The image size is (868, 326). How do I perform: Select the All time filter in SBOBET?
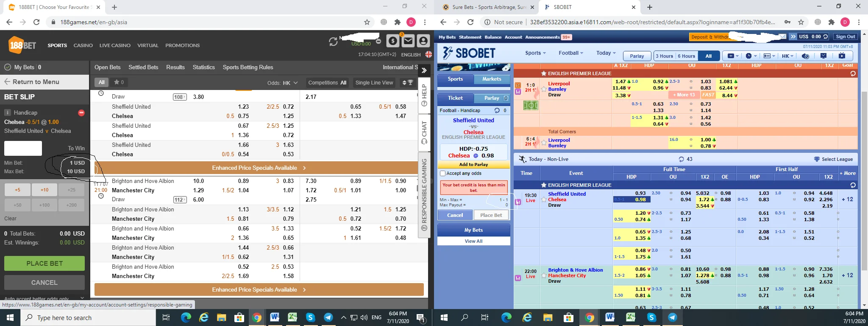pos(709,56)
